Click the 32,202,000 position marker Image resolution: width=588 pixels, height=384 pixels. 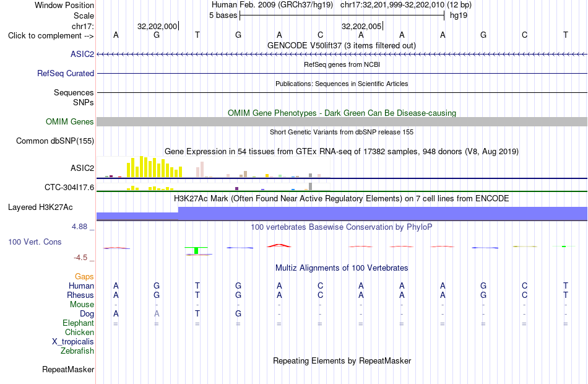(x=158, y=26)
